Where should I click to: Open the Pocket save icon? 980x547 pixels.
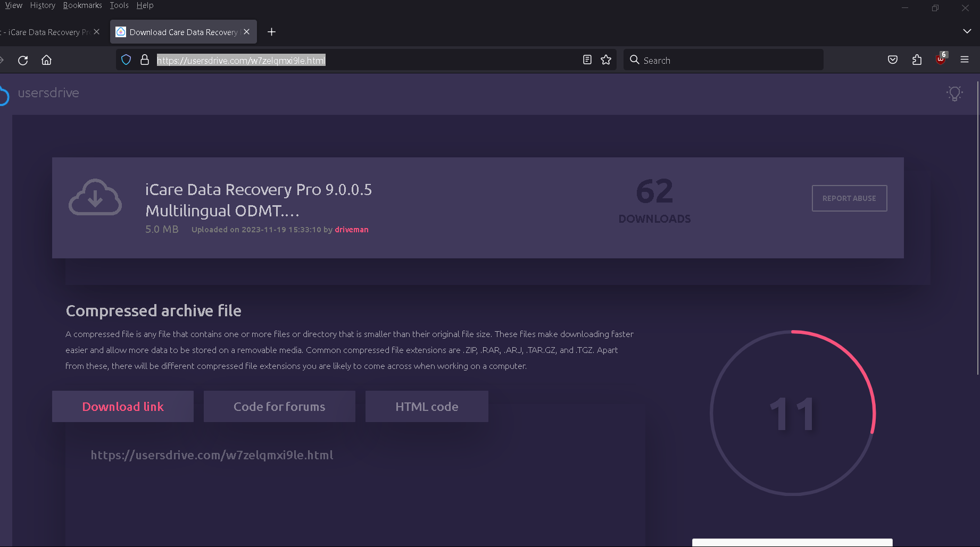coord(893,60)
